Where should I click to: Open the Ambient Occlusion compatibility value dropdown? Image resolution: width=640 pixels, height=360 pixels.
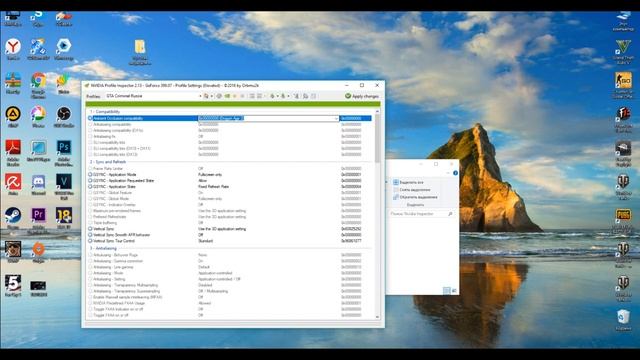coord(336,118)
